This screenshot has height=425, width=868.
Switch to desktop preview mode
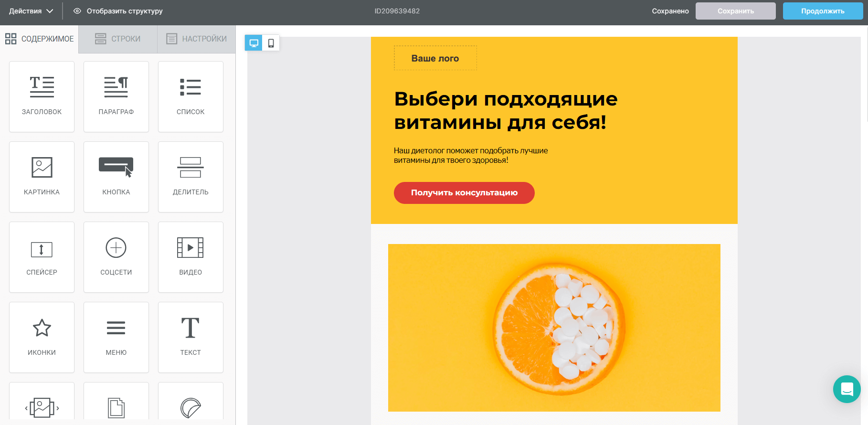[x=254, y=43]
